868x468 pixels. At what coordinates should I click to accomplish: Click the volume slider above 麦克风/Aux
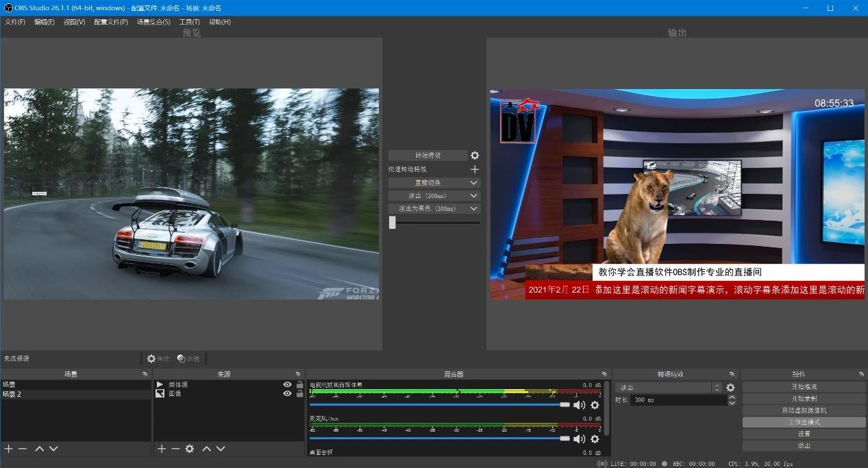coord(440,405)
